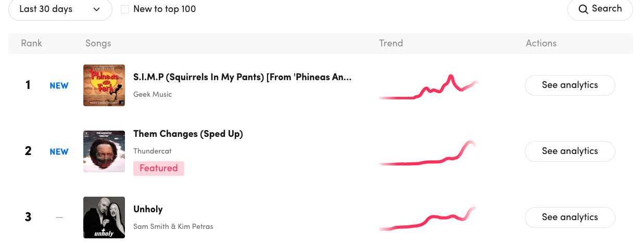Open the S.I.M.P (Squirrels In My Pants) song title
The image size is (644, 243).
tap(243, 77)
